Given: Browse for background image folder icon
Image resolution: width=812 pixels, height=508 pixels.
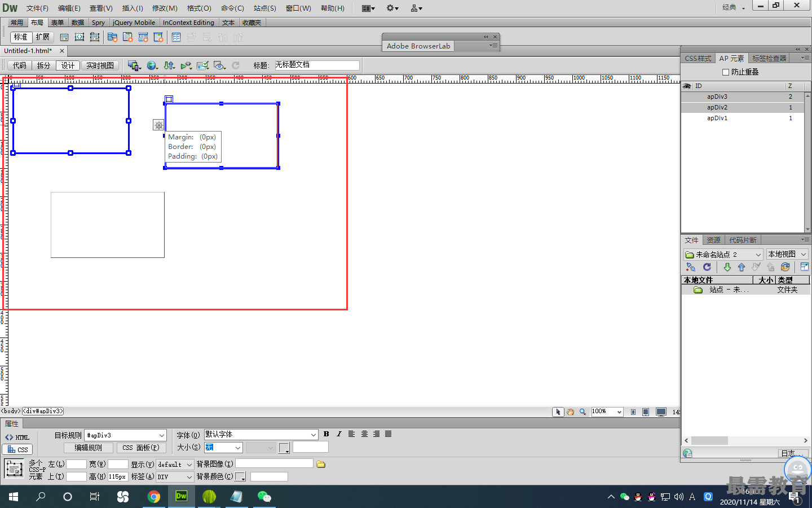Looking at the screenshot, I should coord(321,464).
